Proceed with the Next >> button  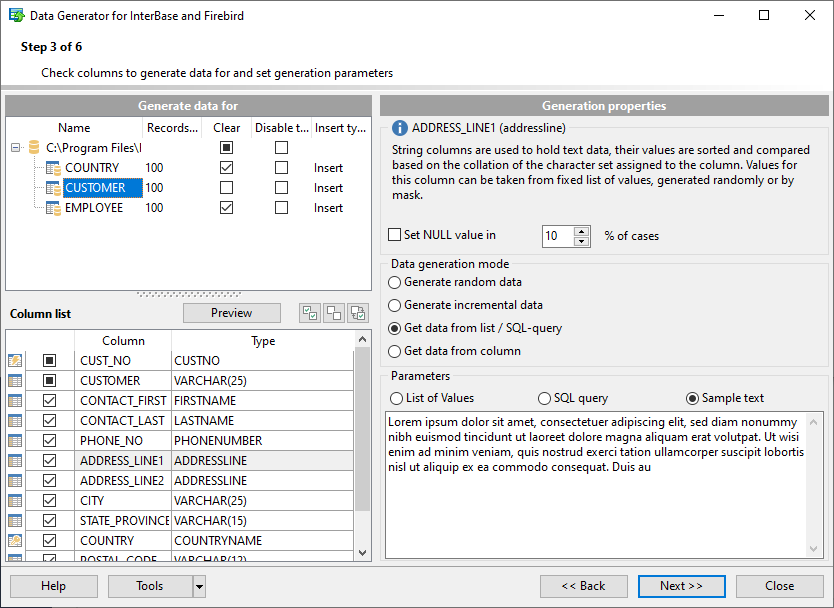tap(681, 586)
